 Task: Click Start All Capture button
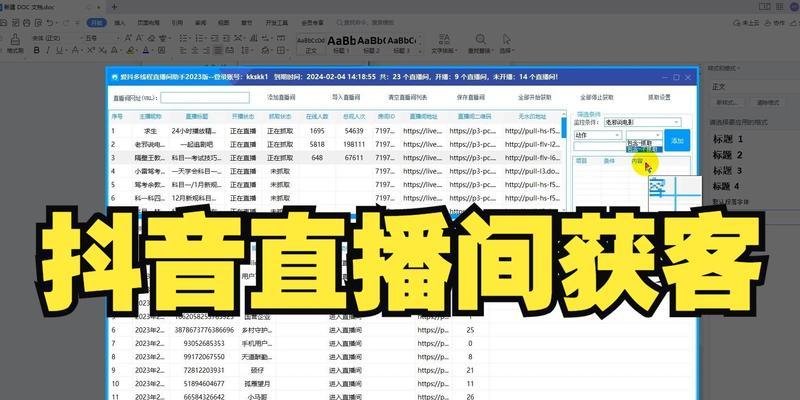[x=534, y=97]
